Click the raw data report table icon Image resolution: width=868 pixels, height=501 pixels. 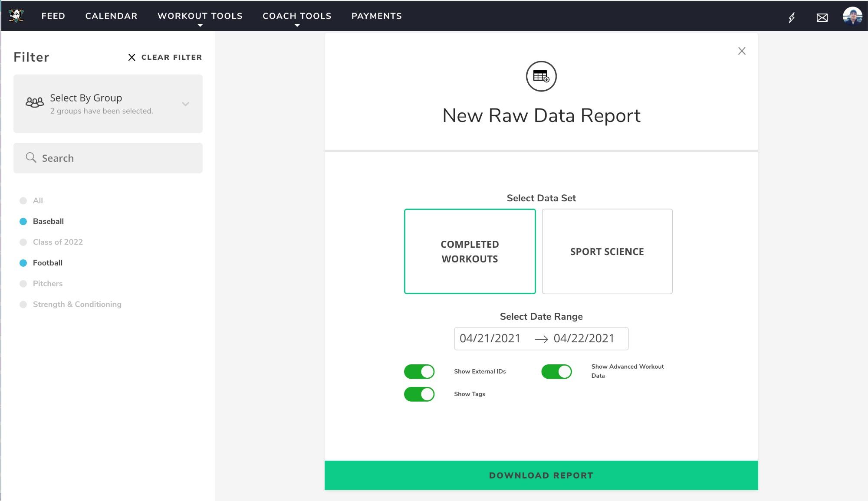(x=541, y=76)
